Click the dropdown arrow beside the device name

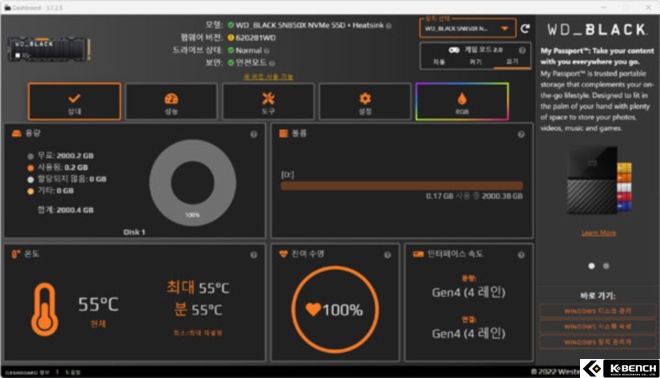click(504, 29)
